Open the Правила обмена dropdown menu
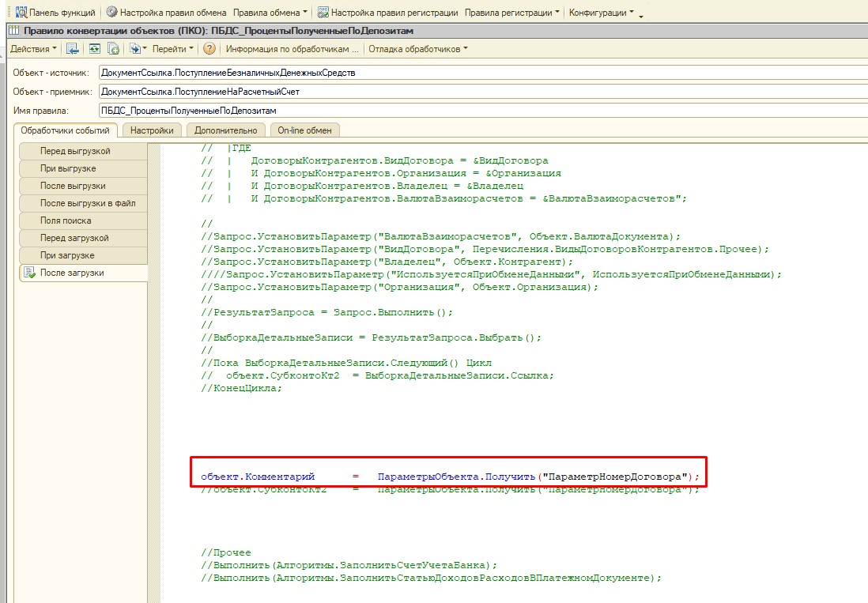Image resolution: width=868 pixels, height=603 pixels. coord(272,13)
